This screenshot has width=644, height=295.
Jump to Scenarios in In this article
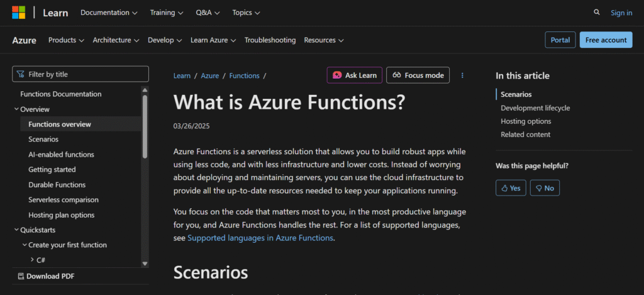point(516,94)
